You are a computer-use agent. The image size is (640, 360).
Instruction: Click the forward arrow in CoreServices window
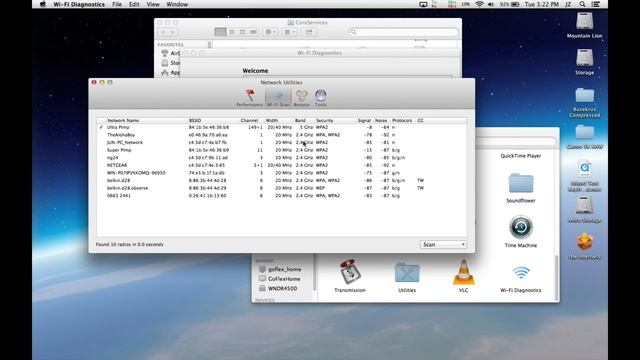click(173, 32)
